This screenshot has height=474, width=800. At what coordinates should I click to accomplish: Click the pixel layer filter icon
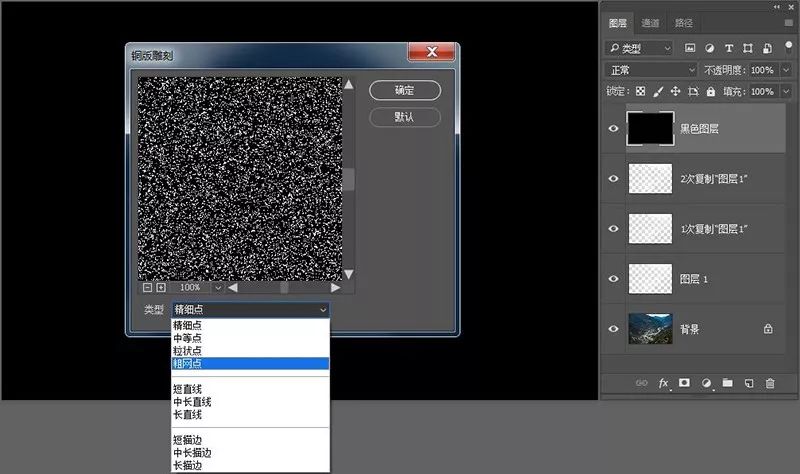point(690,48)
